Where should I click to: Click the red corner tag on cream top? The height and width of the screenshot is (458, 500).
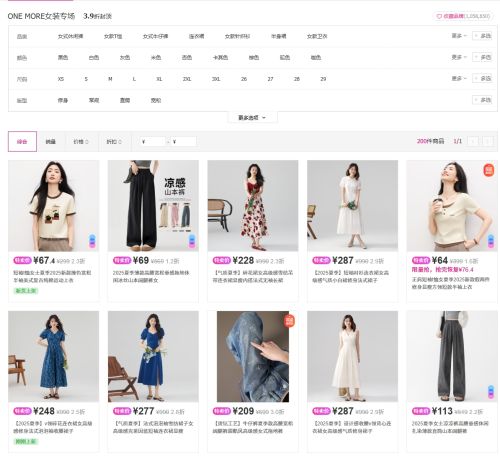tap(489, 170)
